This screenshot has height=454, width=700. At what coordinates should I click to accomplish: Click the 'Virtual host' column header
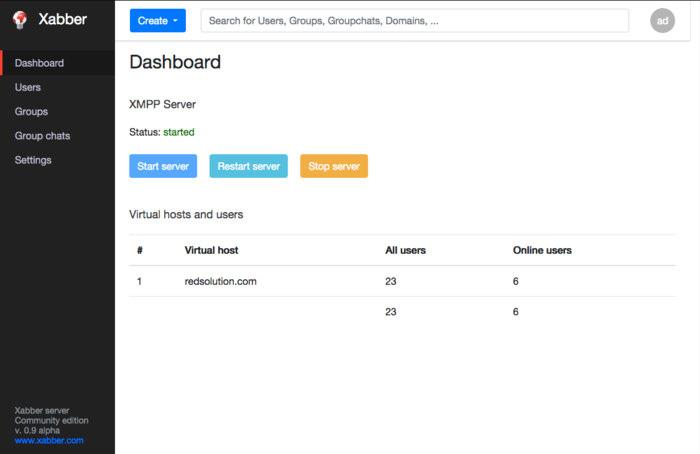[x=211, y=250]
